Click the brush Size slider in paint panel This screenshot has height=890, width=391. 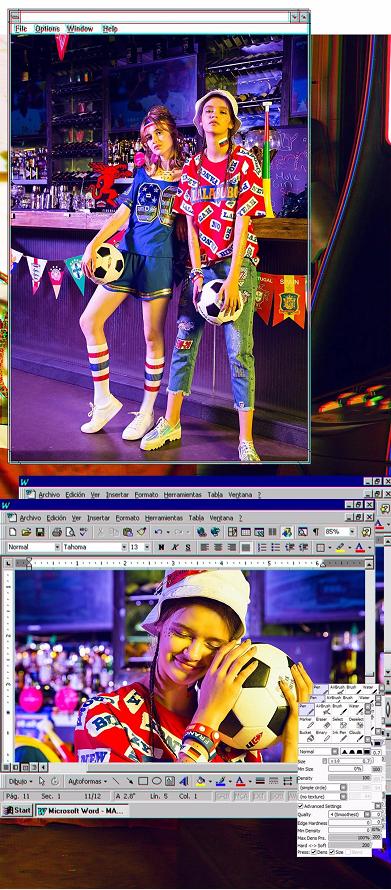tap(351, 761)
